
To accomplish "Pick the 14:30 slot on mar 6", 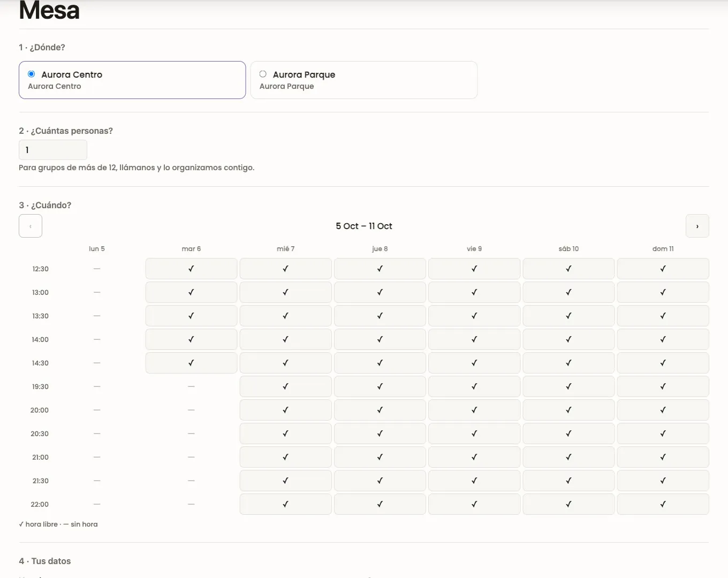I will tap(191, 363).
